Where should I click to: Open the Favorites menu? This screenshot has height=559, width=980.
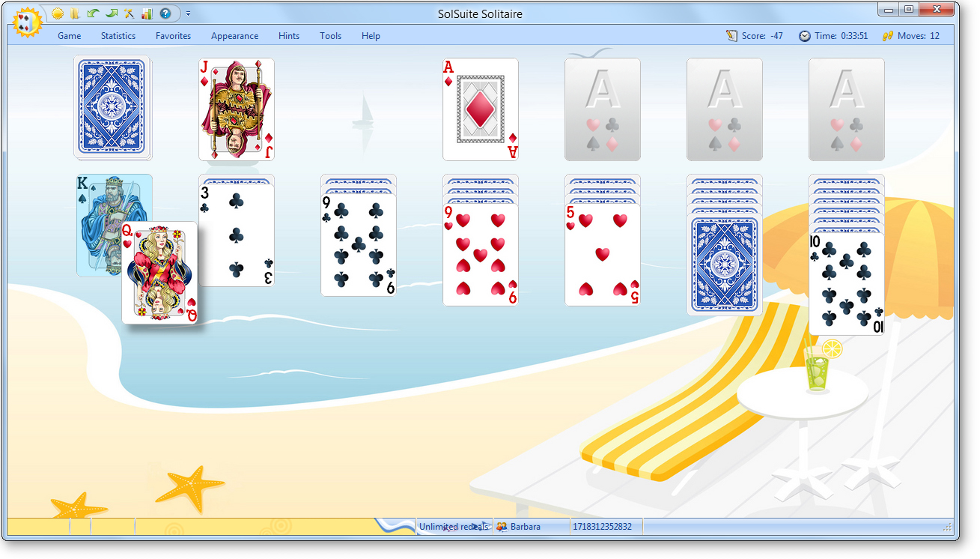(173, 36)
